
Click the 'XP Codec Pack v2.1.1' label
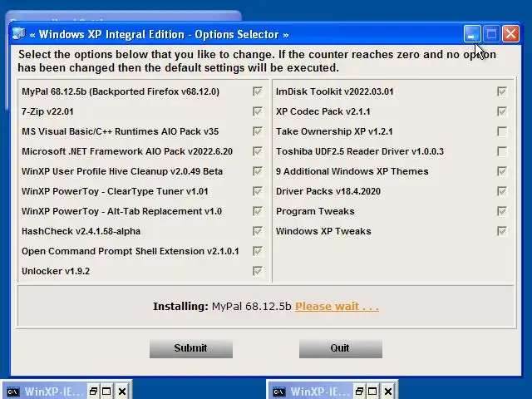[323, 111]
